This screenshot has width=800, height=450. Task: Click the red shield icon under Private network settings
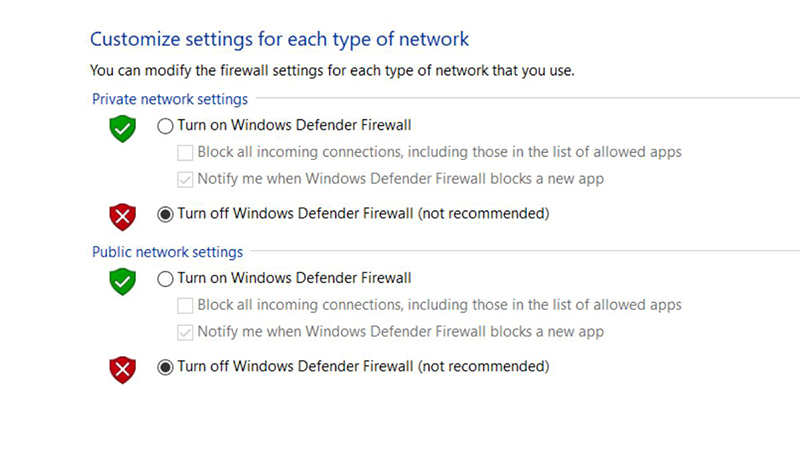(x=122, y=216)
